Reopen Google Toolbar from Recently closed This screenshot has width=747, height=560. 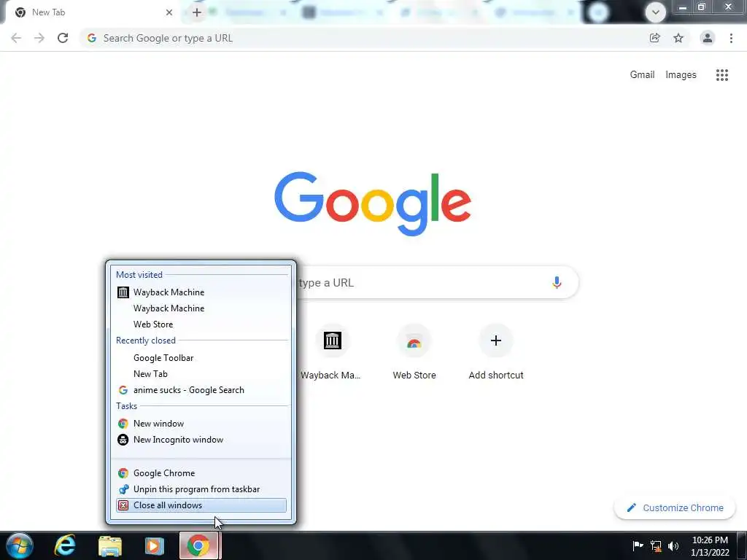coord(201,357)
